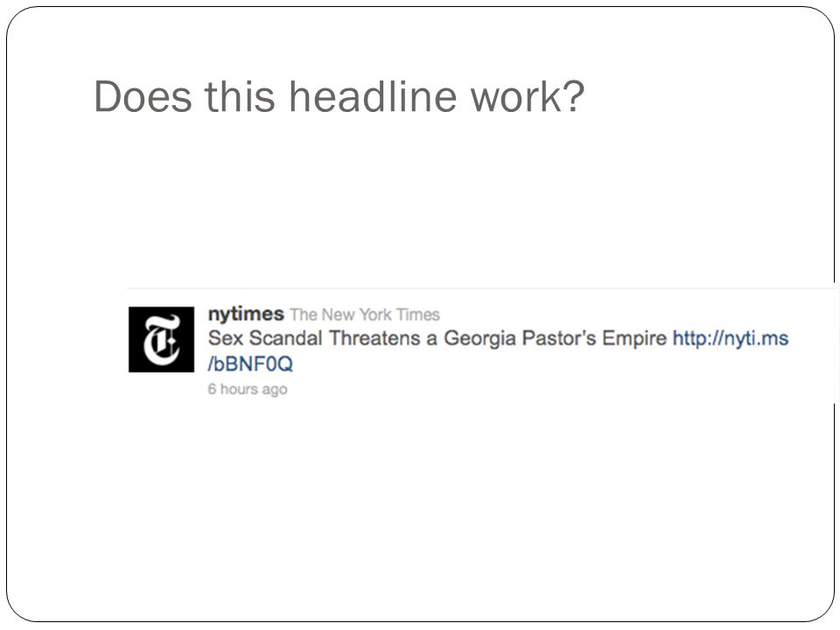Click the word "this" in the slide title
Image resolution: width=840 pixels, height=630 pixels.
click(x=240, y=96)
